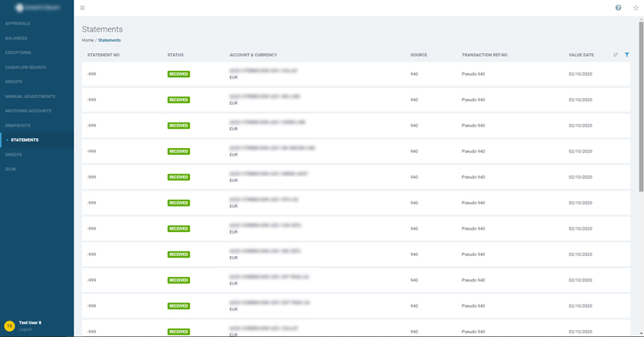Toggle the hamburger sidebar menu
The width and height of the screenshot is (644, 337).
(x=83, y=8)
